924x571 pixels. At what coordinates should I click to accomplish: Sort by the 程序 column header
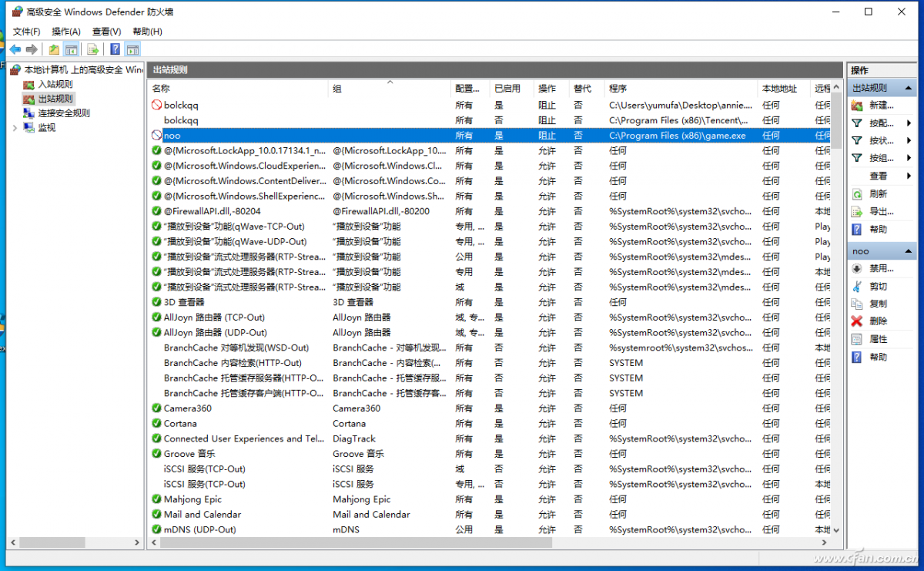(681, 89)
